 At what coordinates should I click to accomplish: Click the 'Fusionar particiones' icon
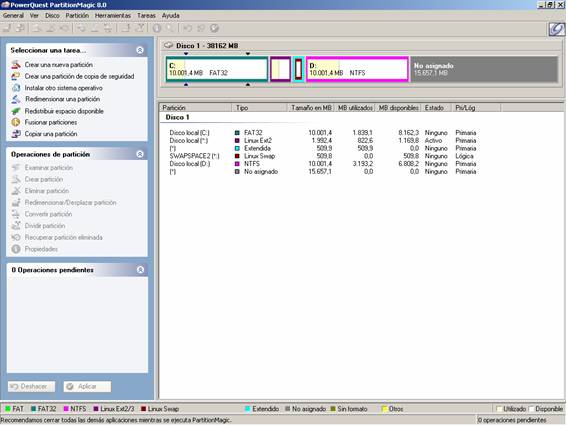pyautogui.click(x=16, y=122)
